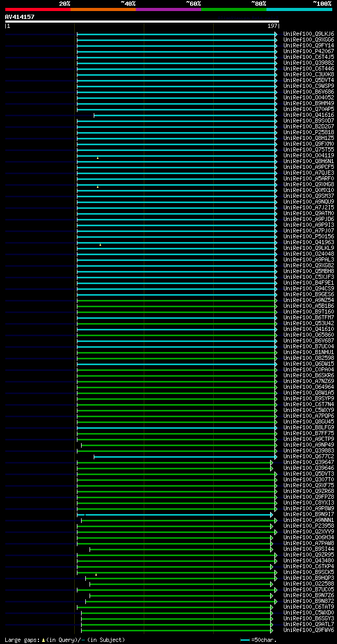Select the UniRef100_Q5MBH8 label
Viewport: 337px width, 644px height.
coord(309,271)
